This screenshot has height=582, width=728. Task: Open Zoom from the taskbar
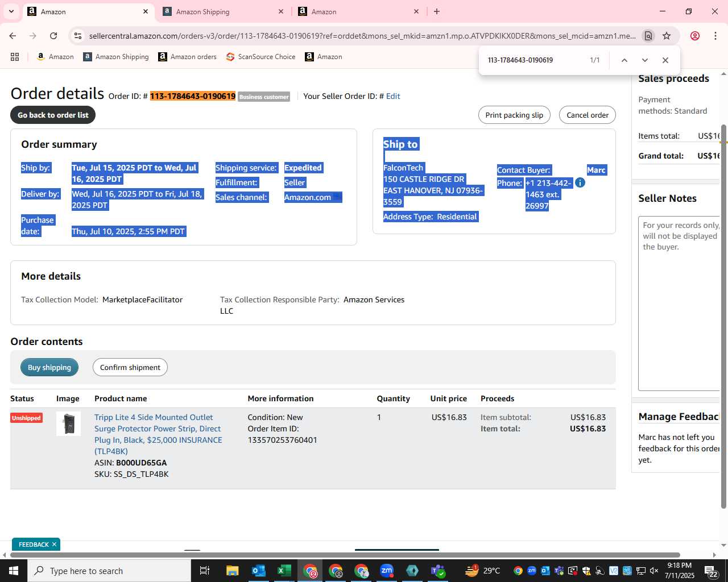[387, 571]
